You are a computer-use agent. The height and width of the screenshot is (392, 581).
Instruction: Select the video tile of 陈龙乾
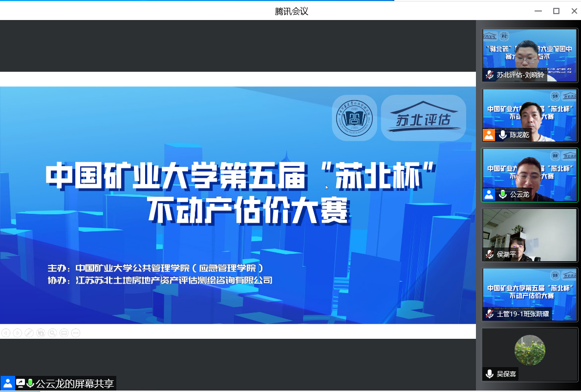pyautogui.click(x=530, y=116)
